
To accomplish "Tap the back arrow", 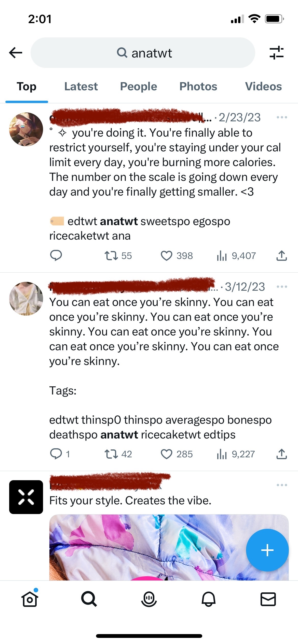I will tap(16, 53).
